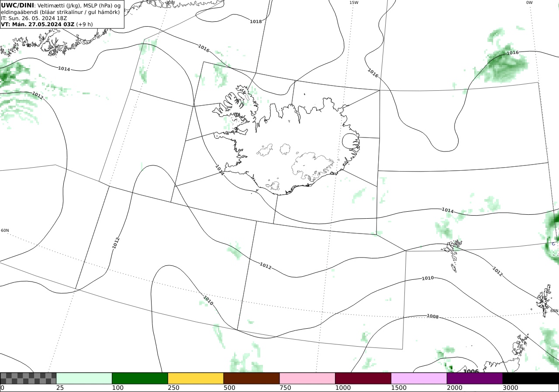Image resolution: width=559 pixels, height=392 pixels.
Task: Click the legend value 2000
Action: (x=455, y=388)
